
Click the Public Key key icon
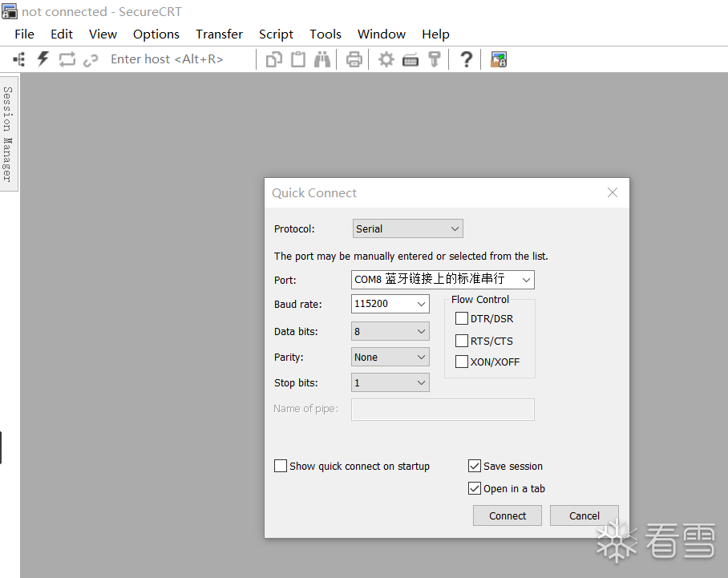pos(435,59)
